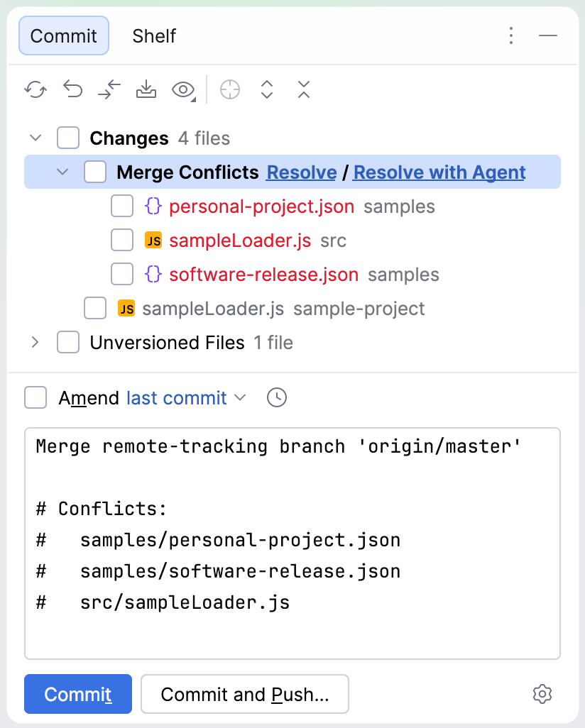The width and height of the screenshot is (585, 728).
Task: Switch to the Commit tab
Action: tap(64, 35)
